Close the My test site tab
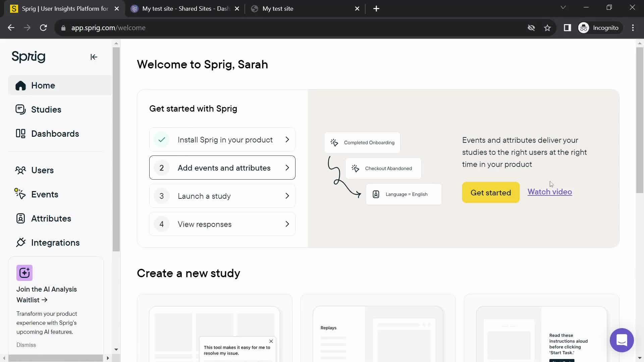 click(x=357, y=9)
